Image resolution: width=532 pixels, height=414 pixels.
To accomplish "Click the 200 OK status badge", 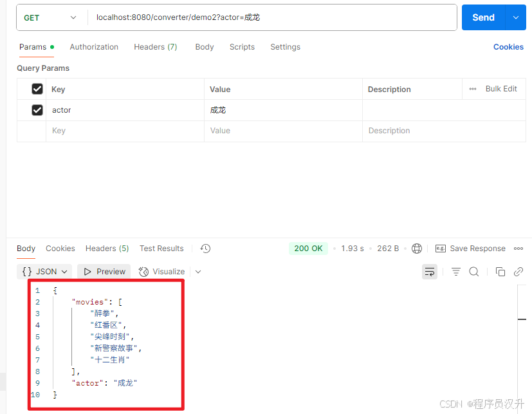I will click(308, 249).
